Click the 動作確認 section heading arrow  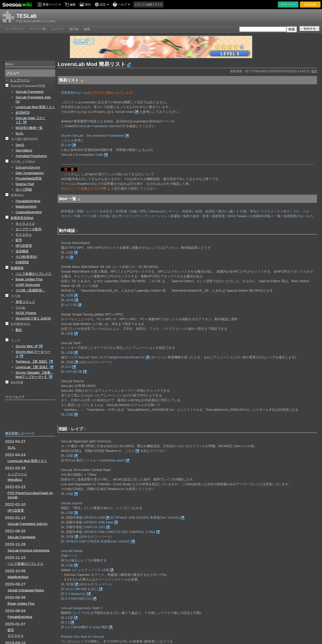pos(77,231)
